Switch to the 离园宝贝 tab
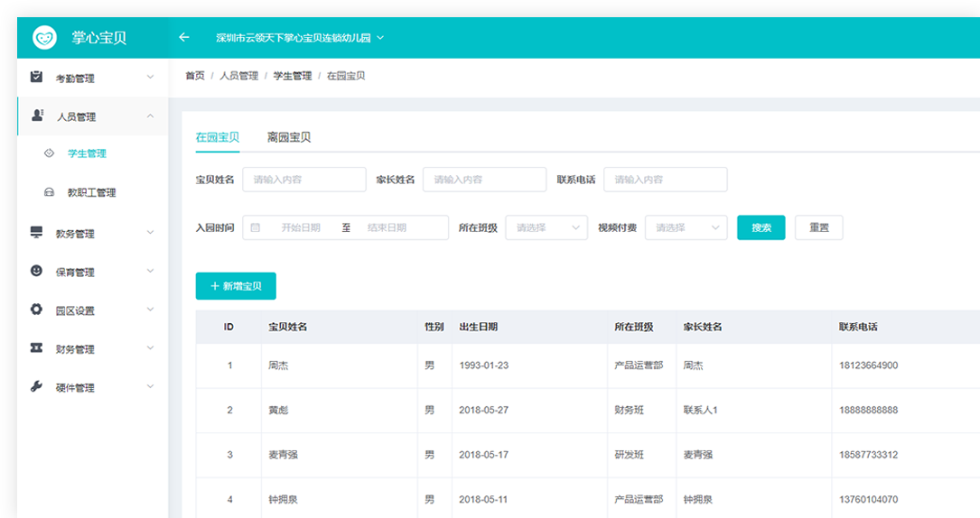Screen dimensions: 980x518 pos(289,137)
